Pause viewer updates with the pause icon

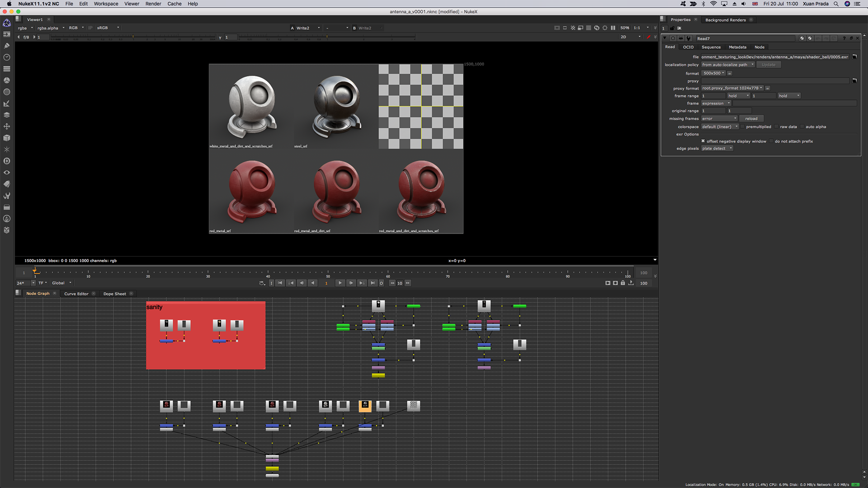(613, 28)
